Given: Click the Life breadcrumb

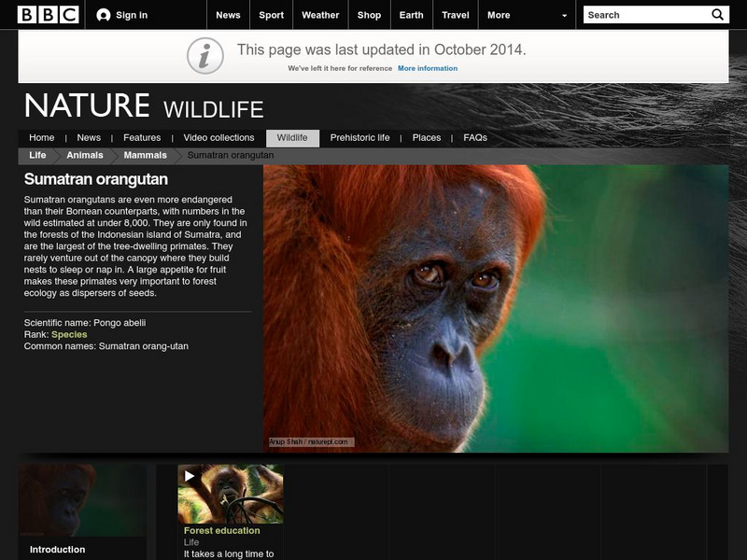Looking at the screenshot, I should (x=37, y=155).
